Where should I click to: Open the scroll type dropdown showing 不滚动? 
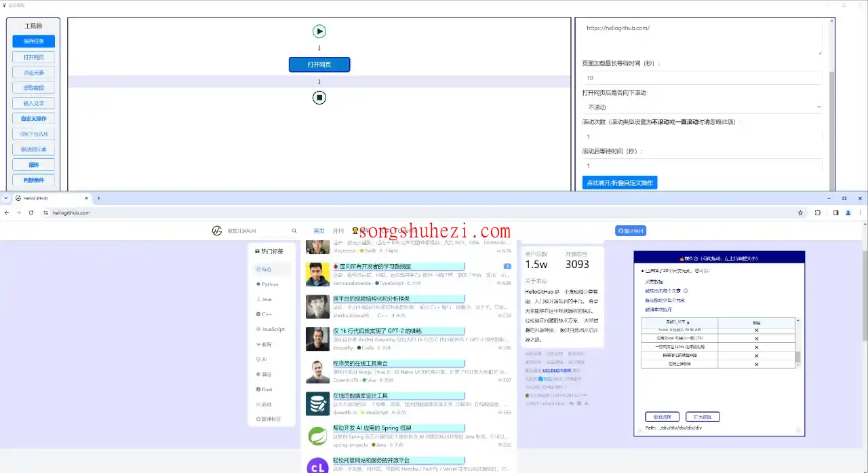coord(702,107)
